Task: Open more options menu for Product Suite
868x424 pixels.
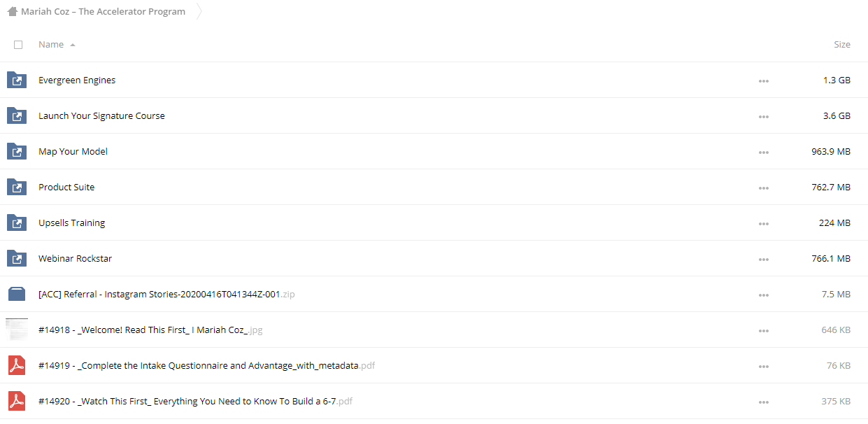Action: [764, 188]
